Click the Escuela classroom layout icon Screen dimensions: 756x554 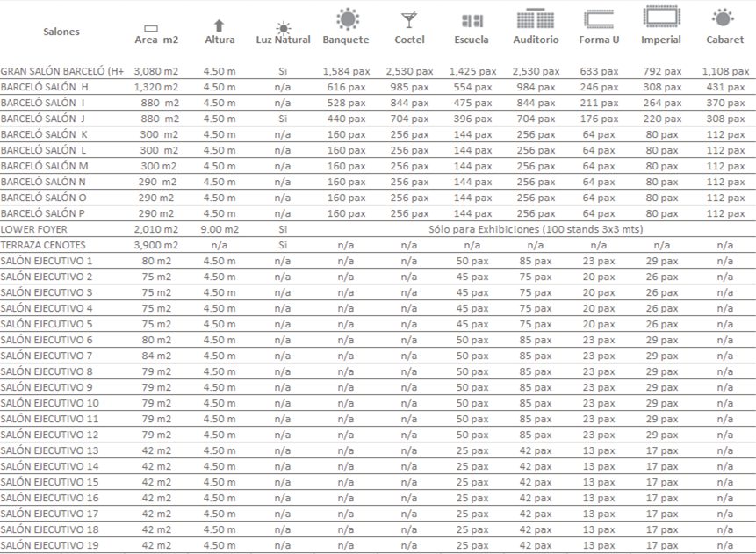click(472, 21)
